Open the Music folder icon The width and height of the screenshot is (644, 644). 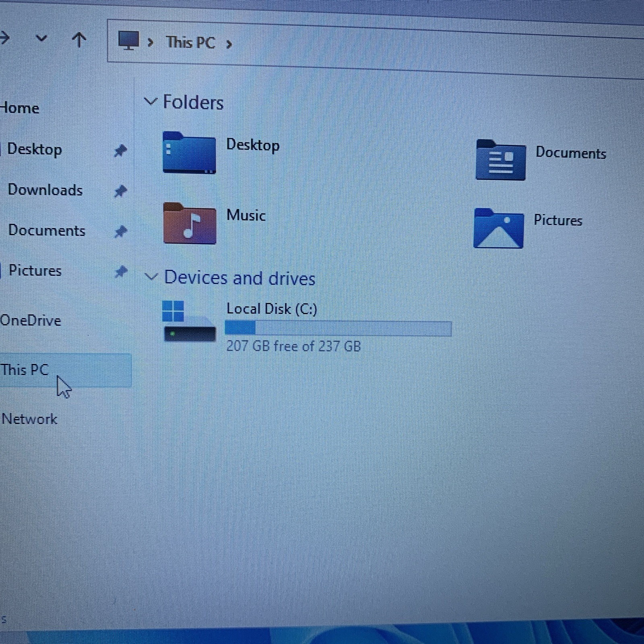click(190, 223)
